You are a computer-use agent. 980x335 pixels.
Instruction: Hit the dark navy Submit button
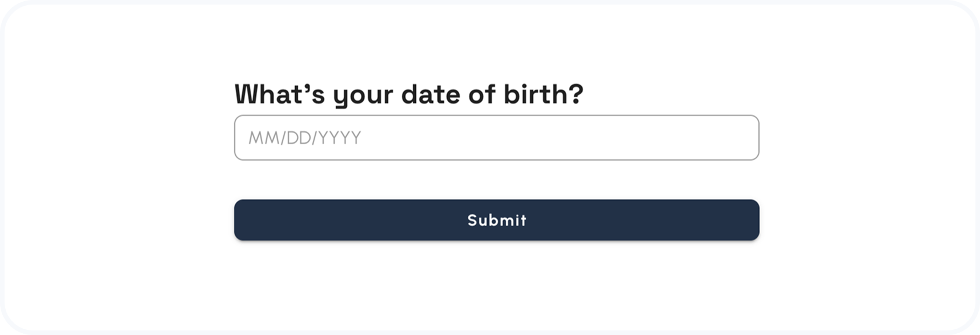coord(496,220)
